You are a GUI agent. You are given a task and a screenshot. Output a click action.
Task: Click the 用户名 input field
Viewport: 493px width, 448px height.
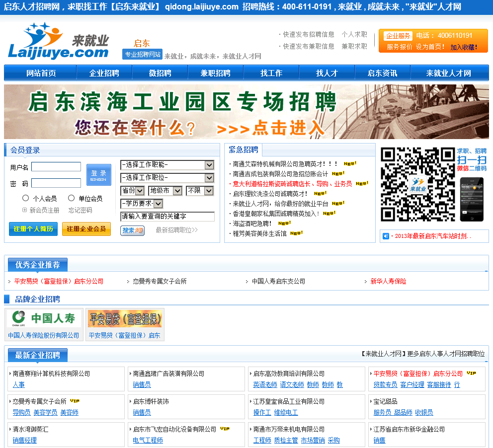click(x=56, y=167)
